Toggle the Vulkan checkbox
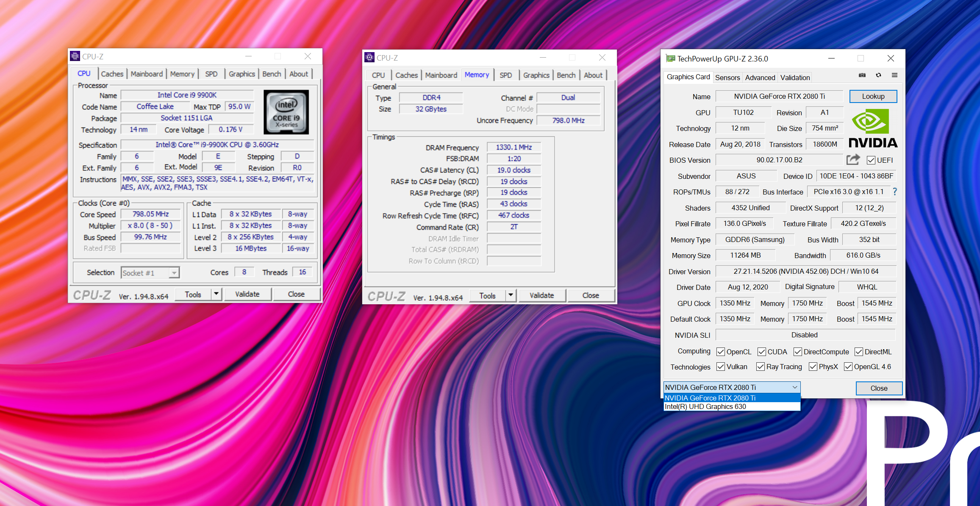The width and height of the screenshot is (980, 506). pyautogui.click(x=721, y=367)
